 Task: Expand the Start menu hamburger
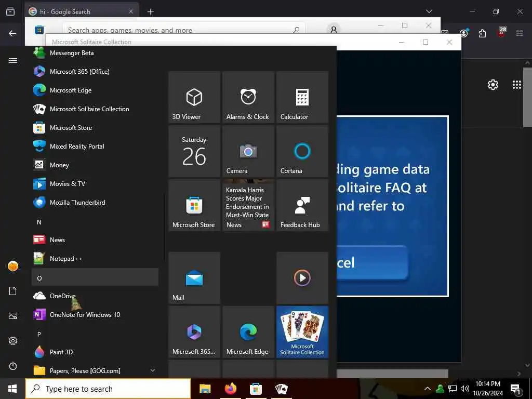point(13,60)
